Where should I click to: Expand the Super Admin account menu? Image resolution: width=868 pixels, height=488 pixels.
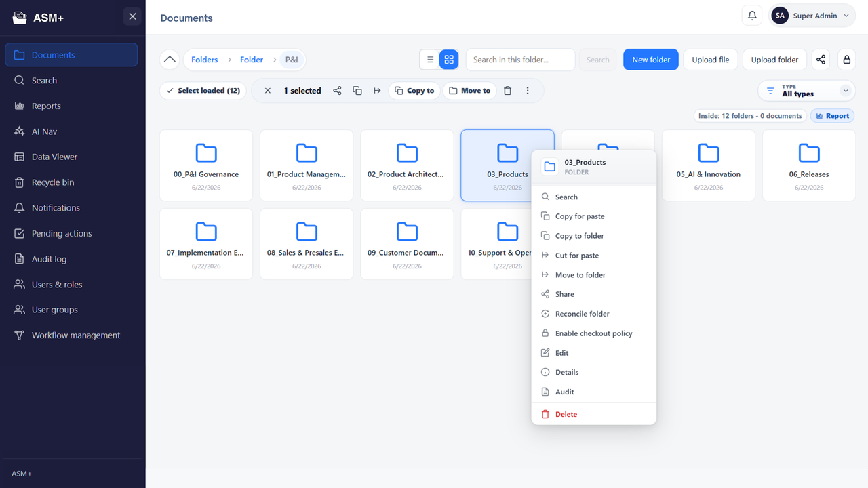point(812,16)
